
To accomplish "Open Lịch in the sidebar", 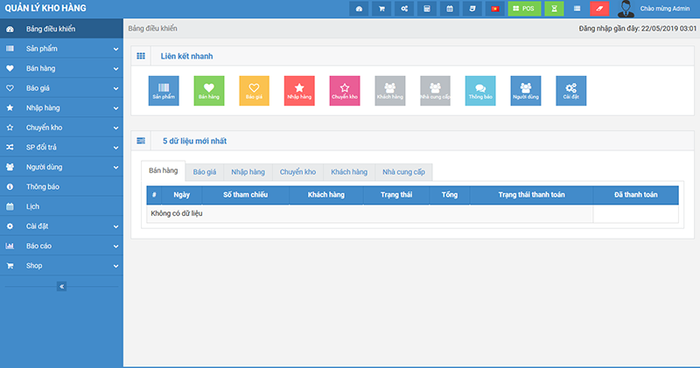I will (62, 206).
